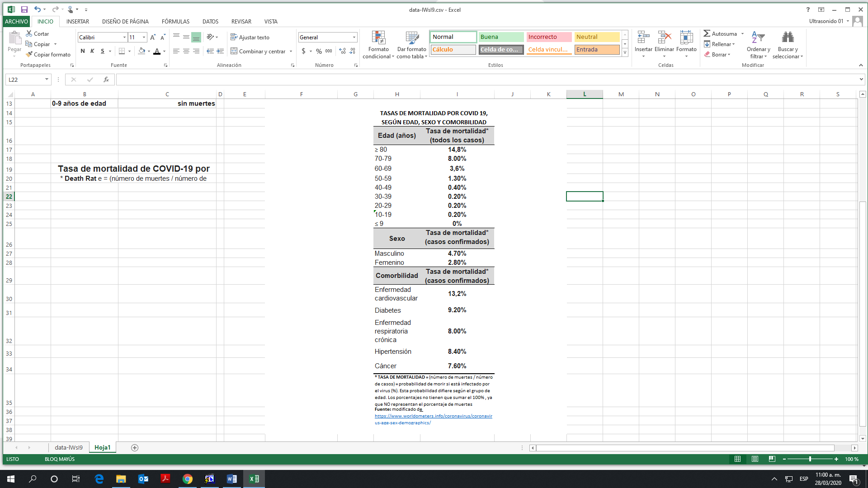Viewport: 868px width, 488px height.
Task: Click inside the formula bar input
Action: pos(486,80)
